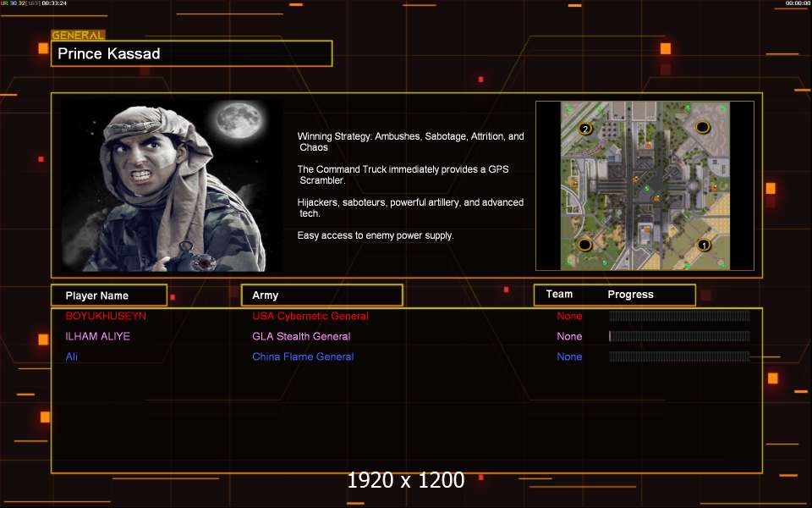This screenshot has width=812, height=508.
Task: Click the Command Truck GPS Scrambler text
Action: [x=403, y=174]
